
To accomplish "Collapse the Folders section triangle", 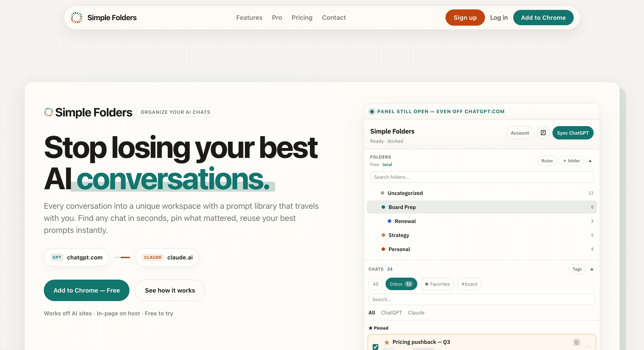I will pos(590,161).
